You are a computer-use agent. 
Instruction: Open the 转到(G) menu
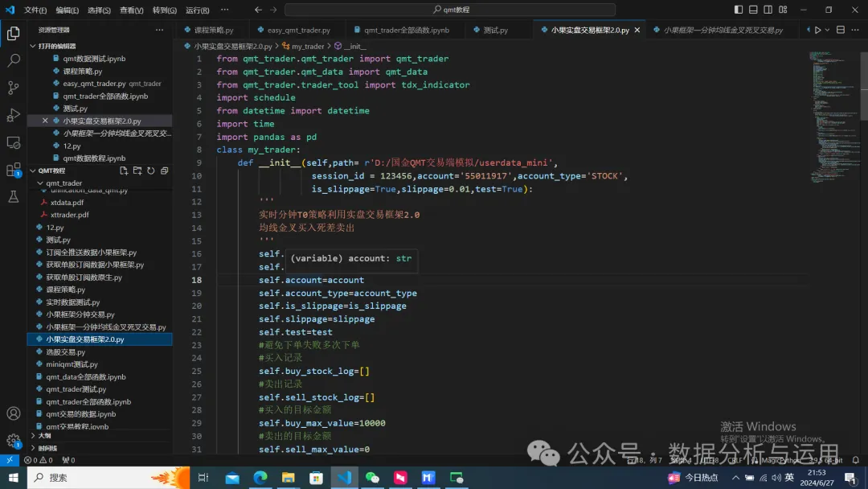(165, 10)
